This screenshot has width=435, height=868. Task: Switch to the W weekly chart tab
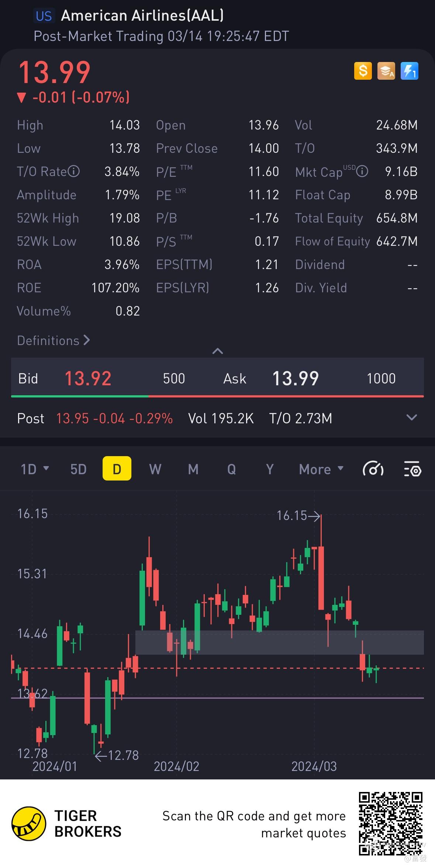(x=155, y=469)
